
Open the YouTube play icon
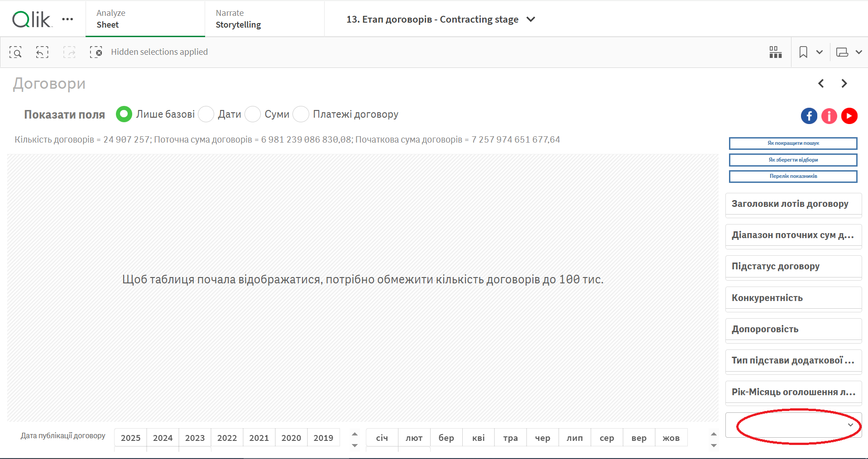(849, 116)
